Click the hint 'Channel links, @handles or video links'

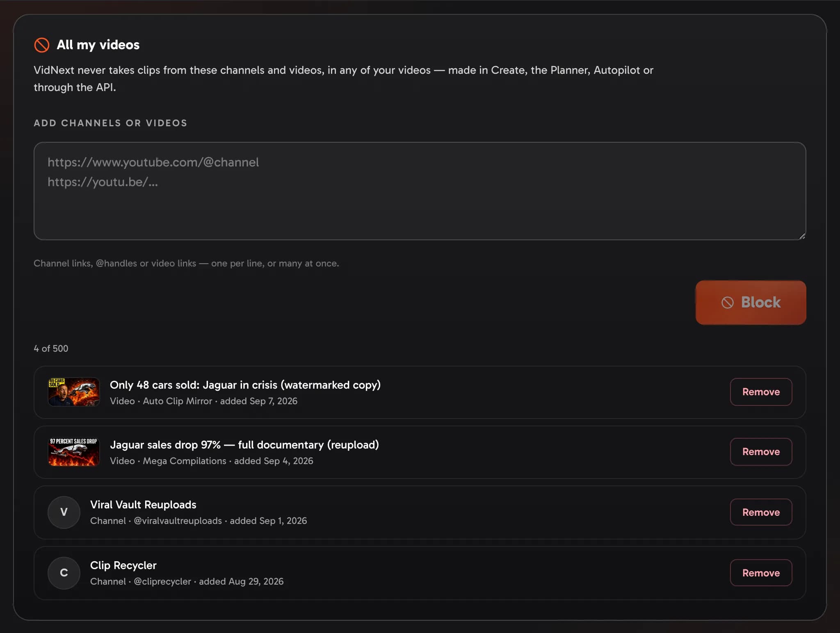tap(186, 263)
